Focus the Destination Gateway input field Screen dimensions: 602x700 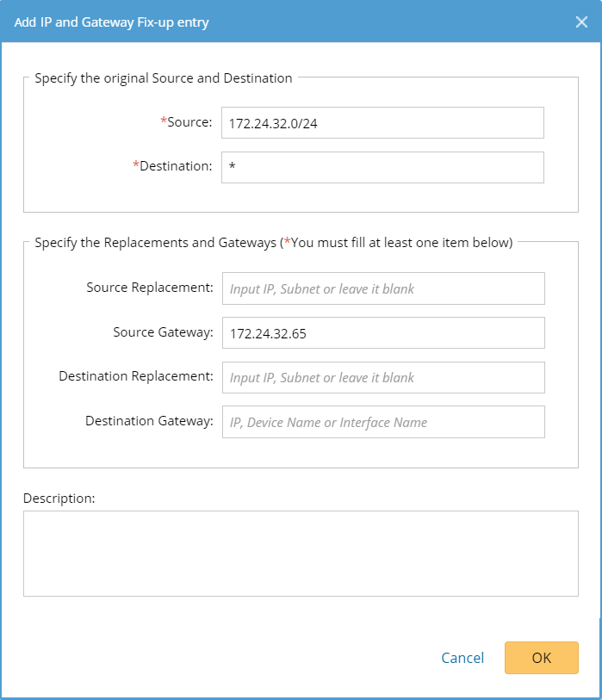tap(382, 422)
